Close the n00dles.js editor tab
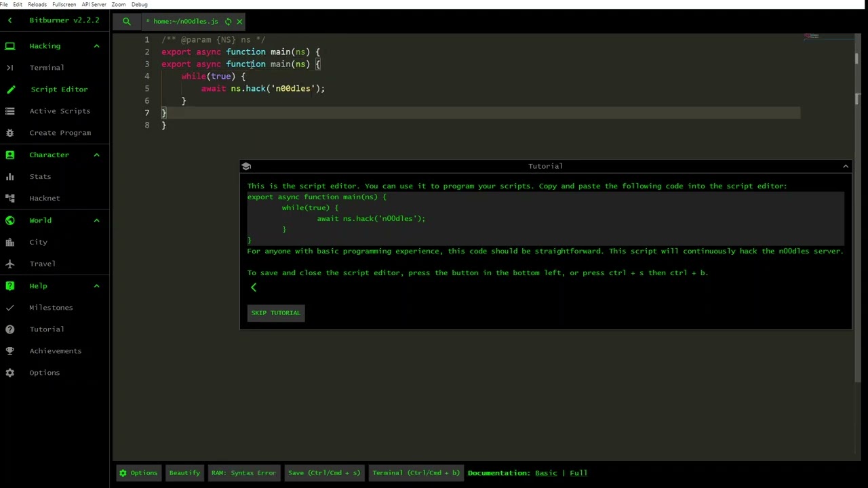868x488 pixels. (x=239, y=22)
